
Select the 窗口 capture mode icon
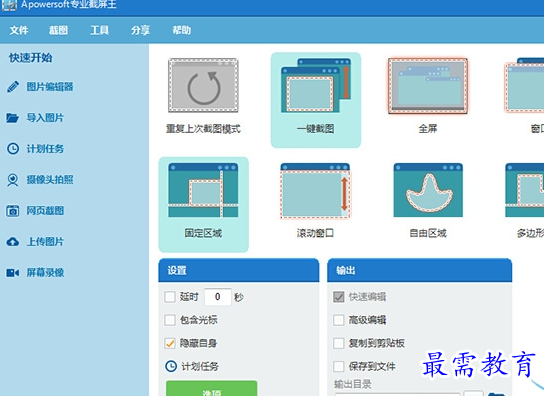[x=525, y=85]
